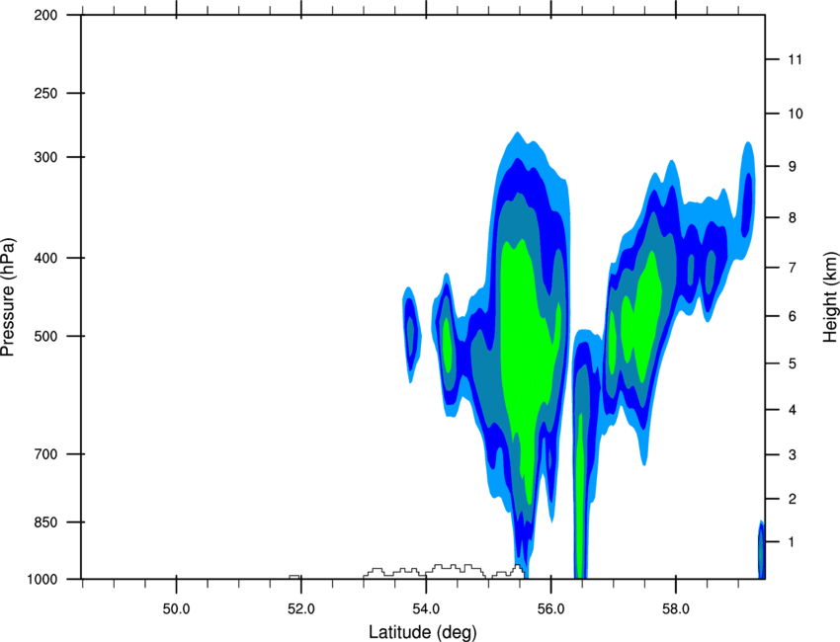Pick the 6 km height label
The image size is (840, 642).
pyautogui.click(x=793, y=316)
